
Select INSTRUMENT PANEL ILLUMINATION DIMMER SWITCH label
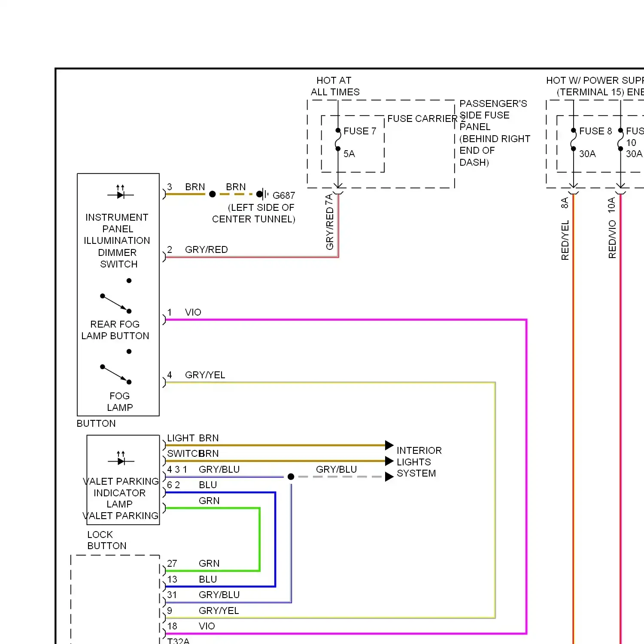coord(117,240)
